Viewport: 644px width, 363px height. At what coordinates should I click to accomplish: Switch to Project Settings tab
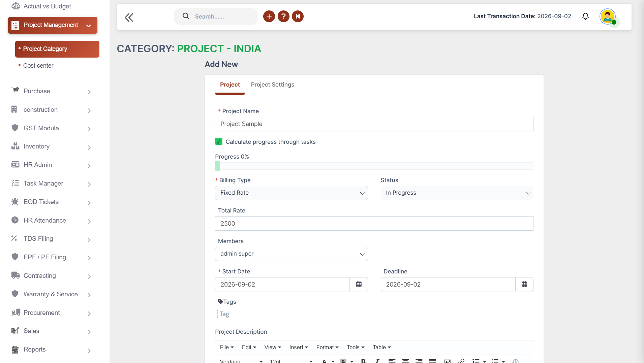click(272, 85)
